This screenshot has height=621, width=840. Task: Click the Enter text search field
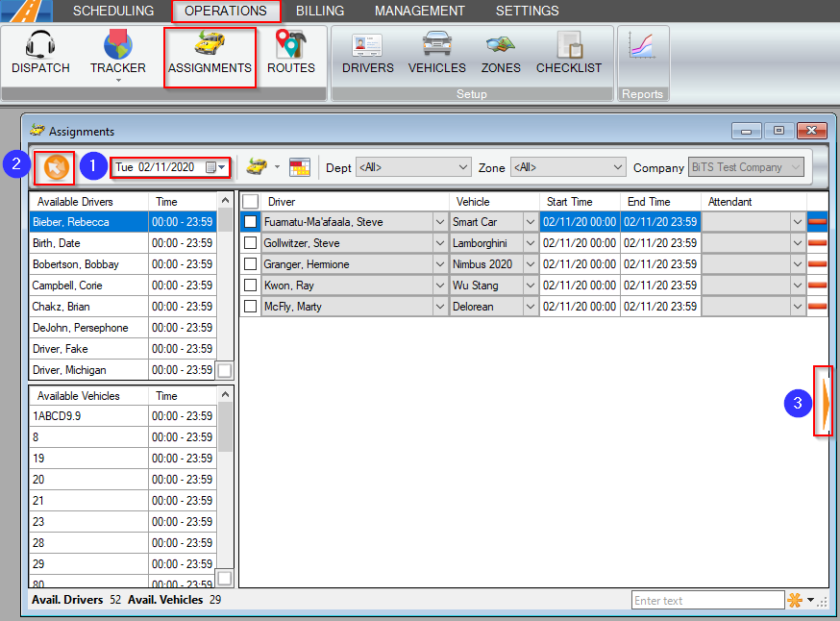click(x=708, y=599)
